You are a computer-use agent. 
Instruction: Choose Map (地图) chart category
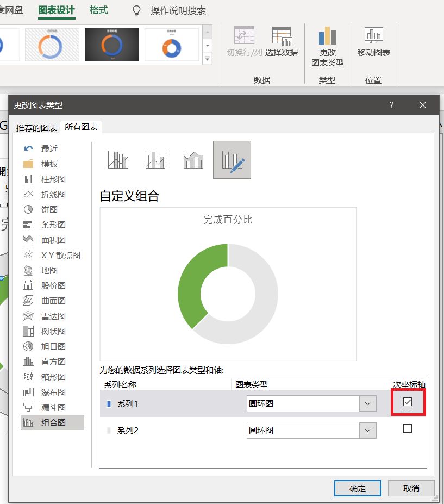point(52,270)
